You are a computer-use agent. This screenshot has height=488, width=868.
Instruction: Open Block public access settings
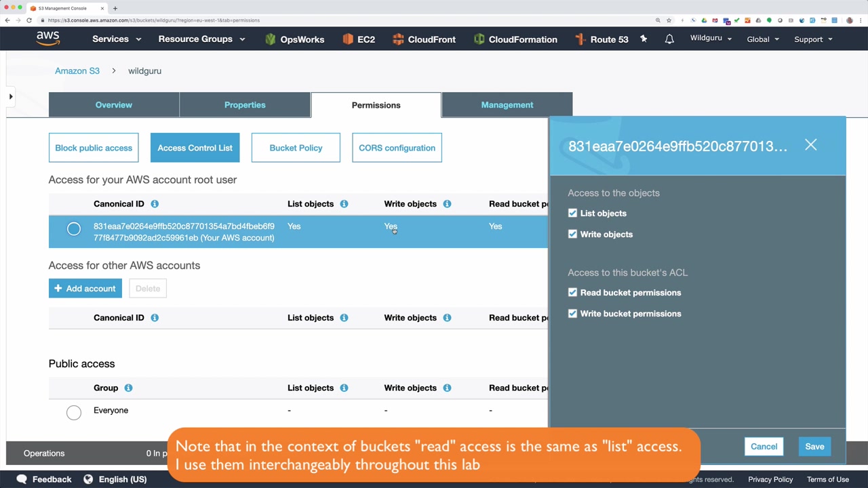pyautogui.click(x=94, y=148)
